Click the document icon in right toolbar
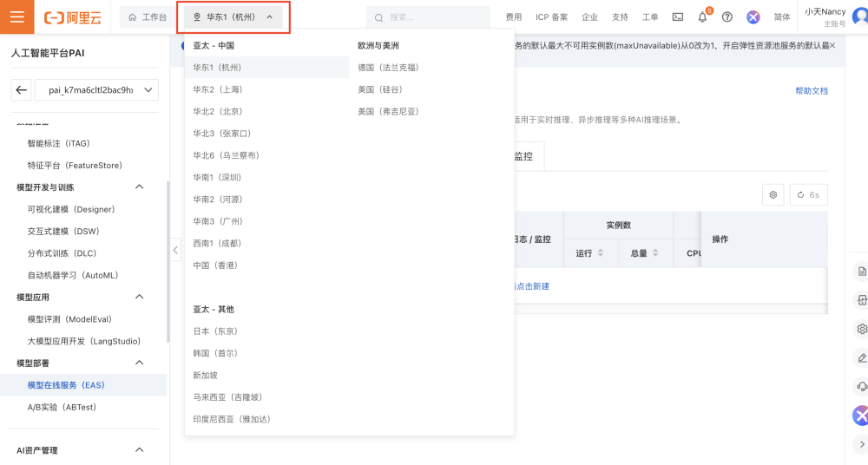This screenshot has width=868, height=465. (x=862, y=272)
